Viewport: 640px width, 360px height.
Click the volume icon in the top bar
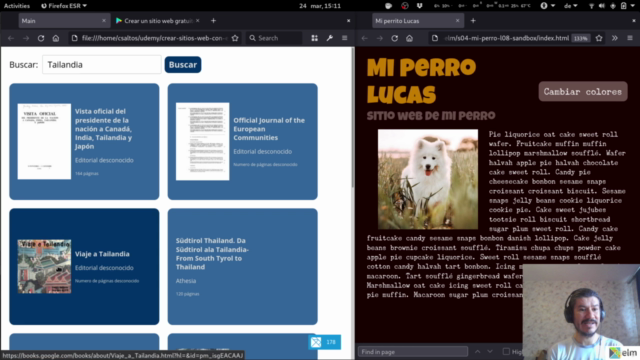pyautogui.click(x=602, y=6)
